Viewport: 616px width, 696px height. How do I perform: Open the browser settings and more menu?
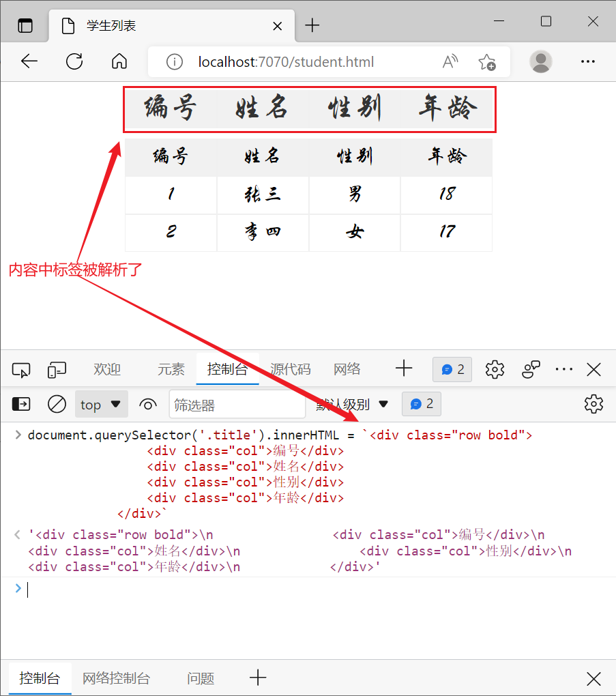(x=587, y=61)
